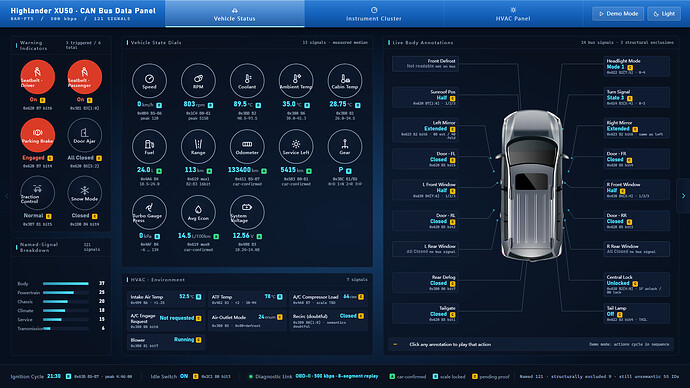Click the Ignition Cycle 21:30 status
This screenshot has height=388, width=690.
point(71,377)
